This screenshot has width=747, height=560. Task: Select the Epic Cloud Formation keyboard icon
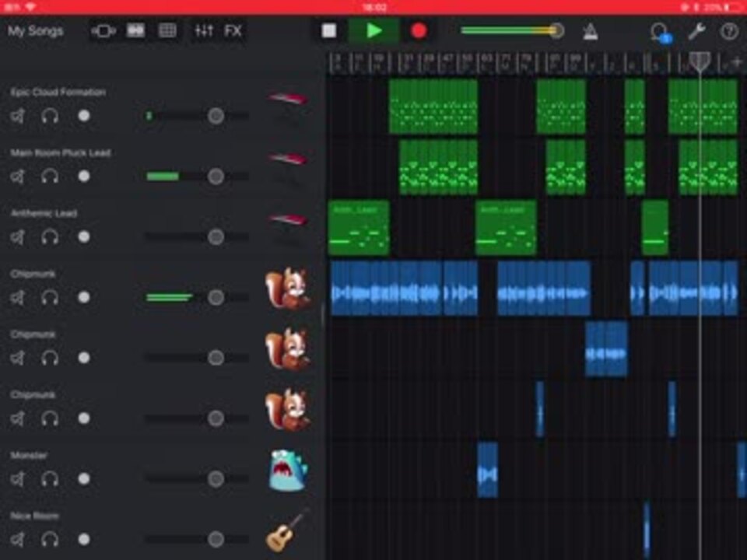click(287, 99)
